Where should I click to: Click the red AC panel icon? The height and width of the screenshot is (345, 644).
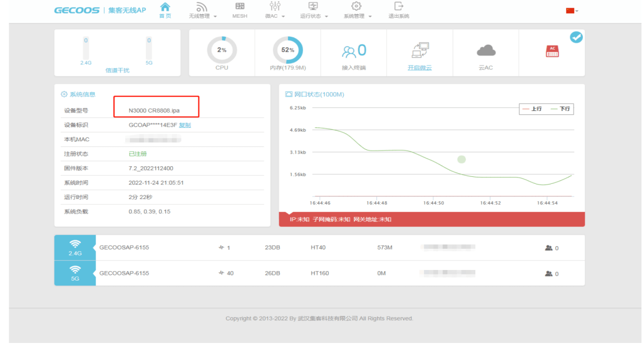point(551,51)
